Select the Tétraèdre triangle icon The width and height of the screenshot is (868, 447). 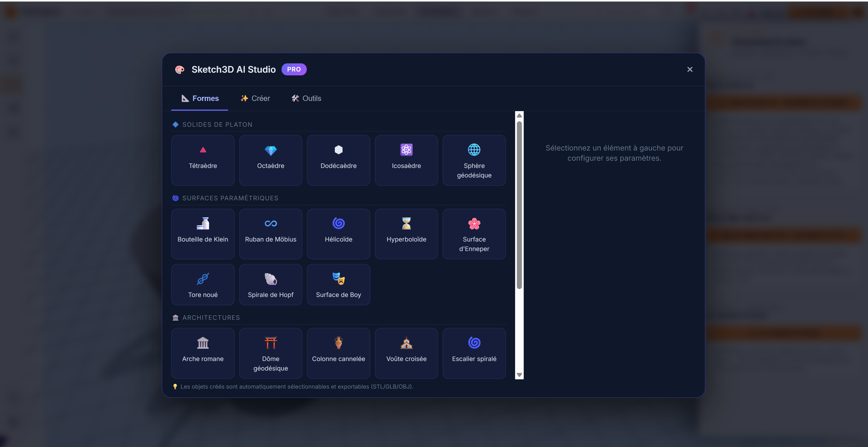[203, 150]
